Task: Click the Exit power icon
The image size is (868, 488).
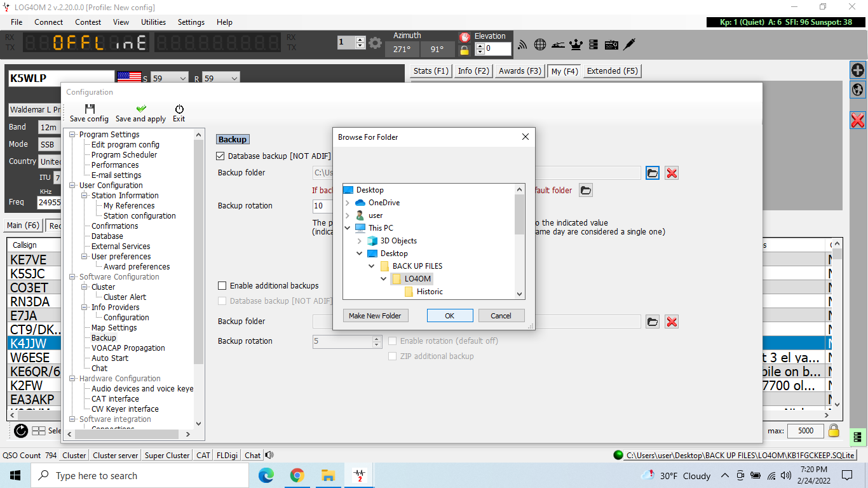Action: click(179, 109)
